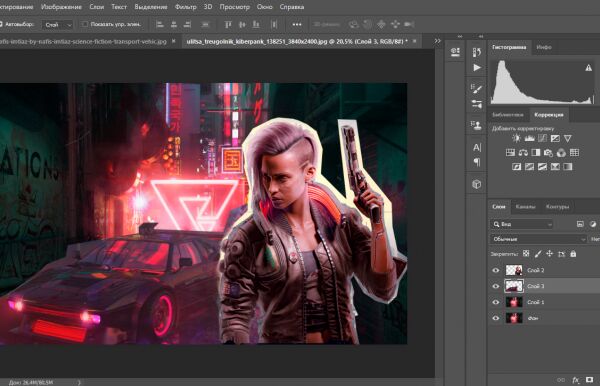Screen dimensions: 600x386
Task: Add a Vibrance adjustment
Action: 568,138
